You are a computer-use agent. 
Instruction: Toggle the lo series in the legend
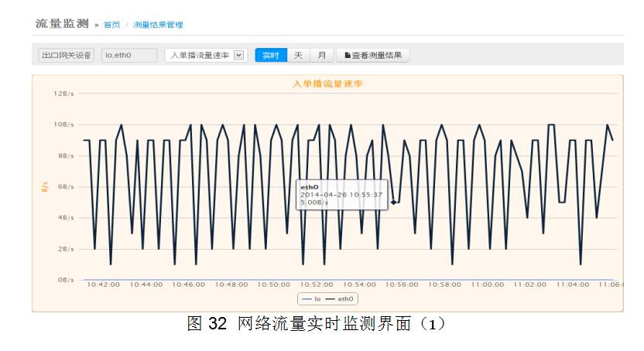pyautogui.click(x=311, y=298)
